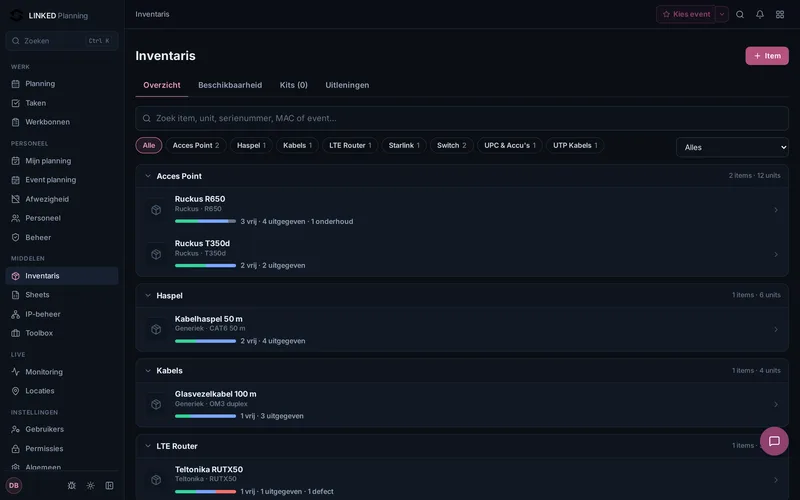
Task: Open Event planning sidebar icon
Action: (x=16, y=180)
